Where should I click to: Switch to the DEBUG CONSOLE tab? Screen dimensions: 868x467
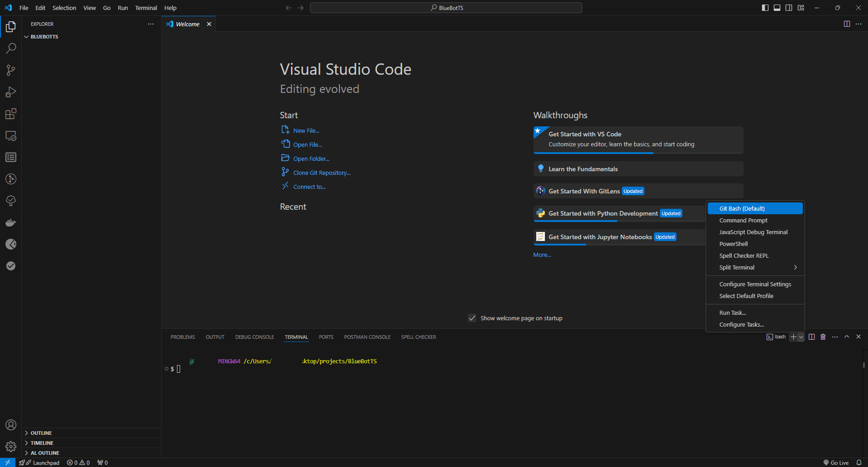click(254, 337)
